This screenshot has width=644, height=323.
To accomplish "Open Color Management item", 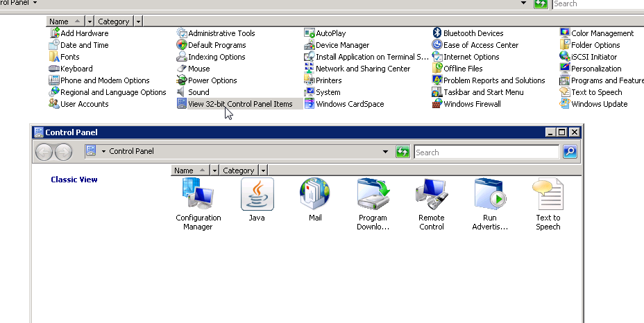I will click(x=597, y=33).
